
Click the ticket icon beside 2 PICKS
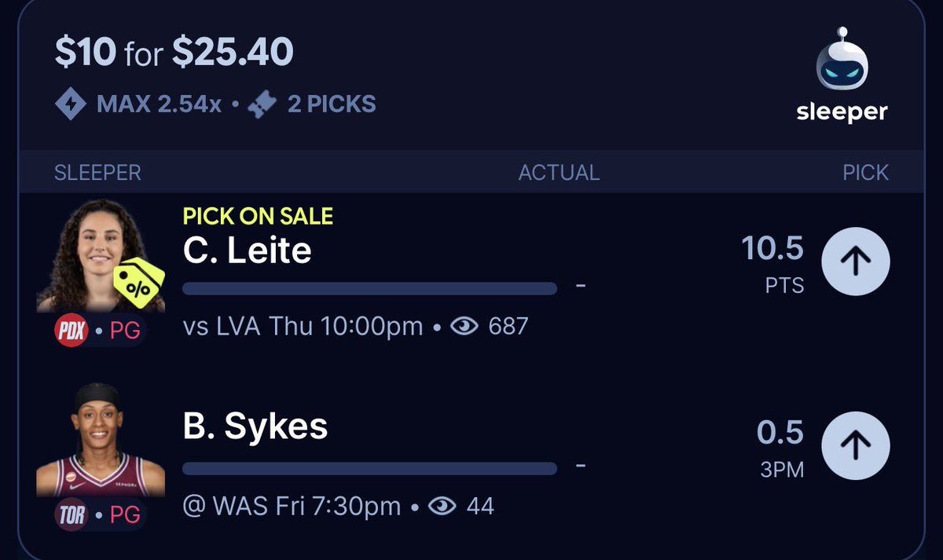[263, 104]
